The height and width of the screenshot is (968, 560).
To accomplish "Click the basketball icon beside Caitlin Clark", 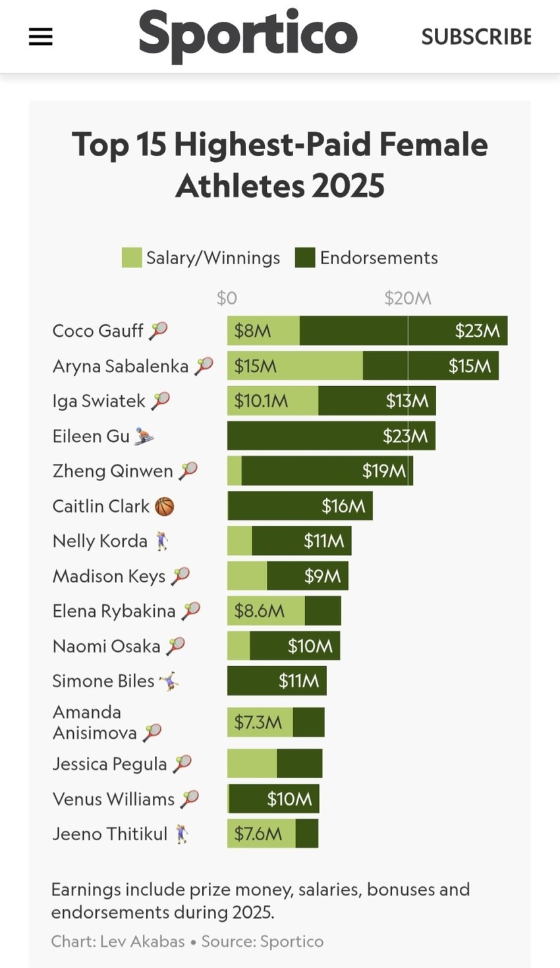I will point(164,506).
